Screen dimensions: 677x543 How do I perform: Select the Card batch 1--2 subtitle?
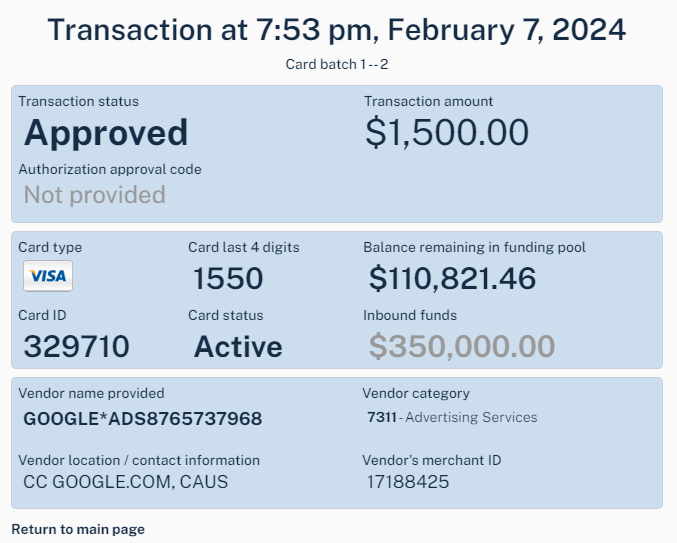[x=337, y=64]
